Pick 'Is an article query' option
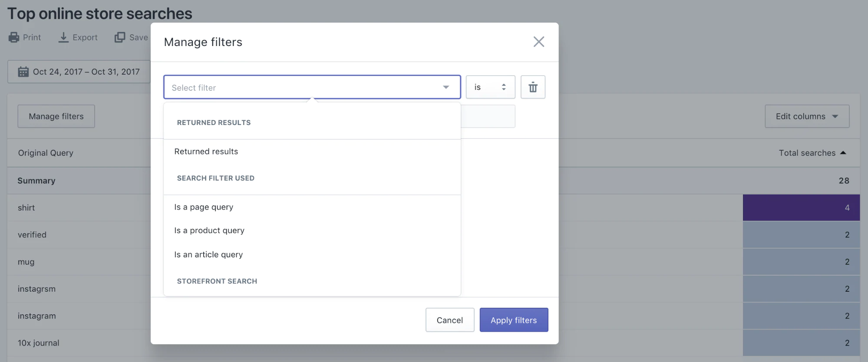Image resolution: width=868 pixels, height=362 pixels. (208, 254)
